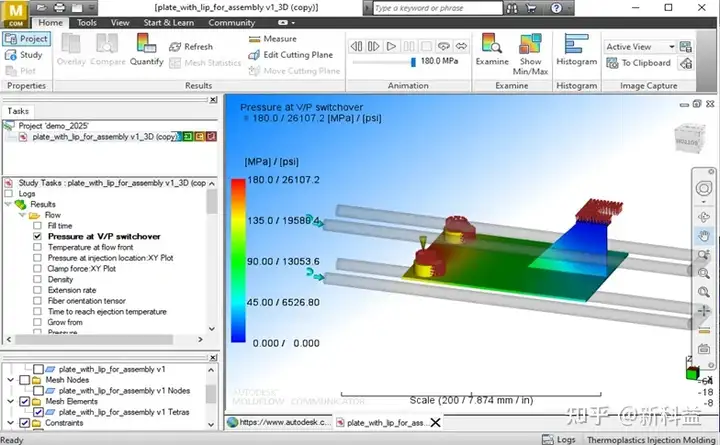This screenshot has width=720, height=445.
Task: Select the Tasks panel tab
Action: [x=18, y=111]
